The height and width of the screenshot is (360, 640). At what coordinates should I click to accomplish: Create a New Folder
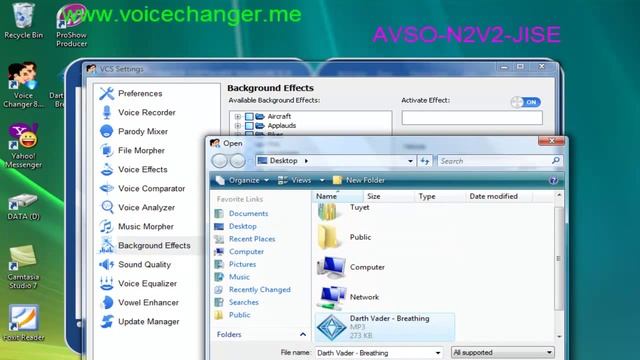[359, 180]
